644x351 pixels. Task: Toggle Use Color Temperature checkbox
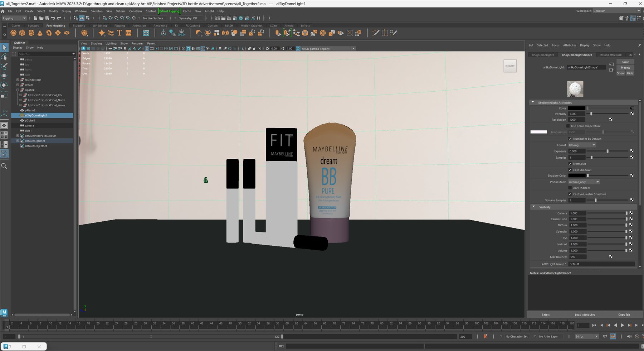point(568,126)
